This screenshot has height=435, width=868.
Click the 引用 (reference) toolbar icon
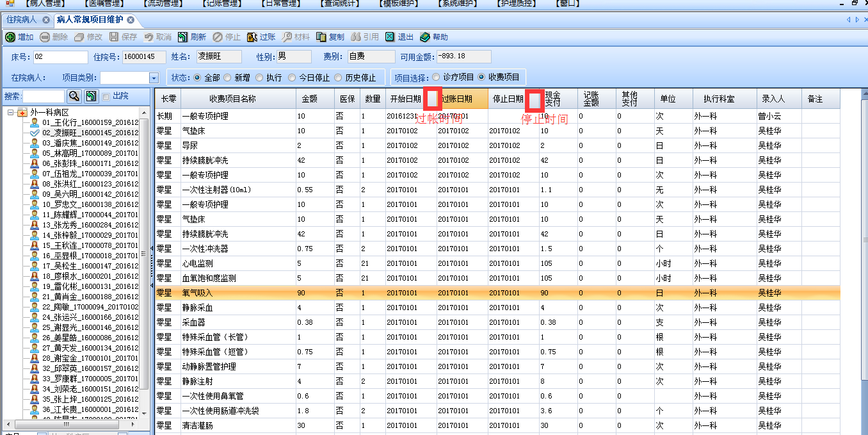pos(356,37)
